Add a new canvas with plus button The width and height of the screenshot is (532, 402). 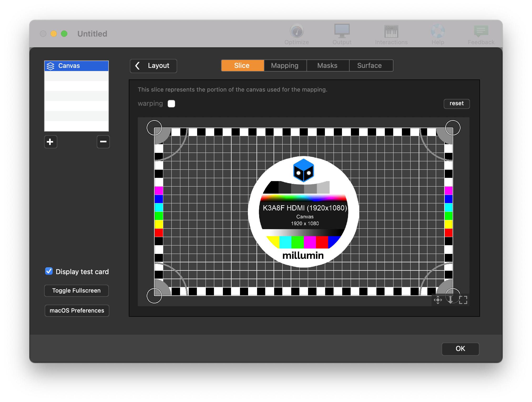tap(50, 142)
